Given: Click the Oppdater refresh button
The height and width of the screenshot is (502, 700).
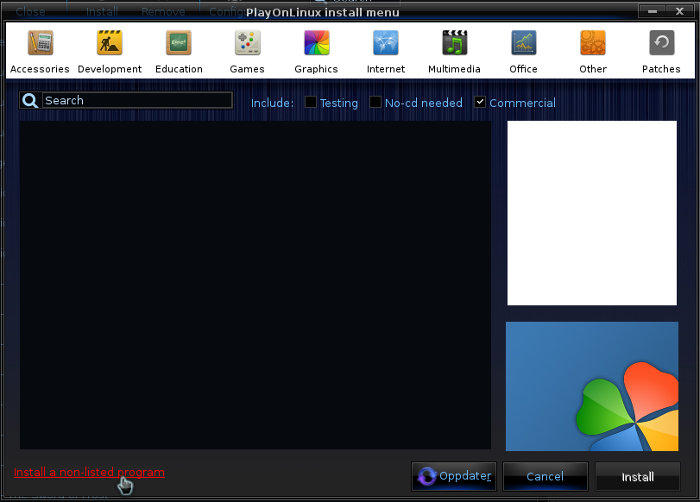Looking at the screenshot, I should [454, 477].
